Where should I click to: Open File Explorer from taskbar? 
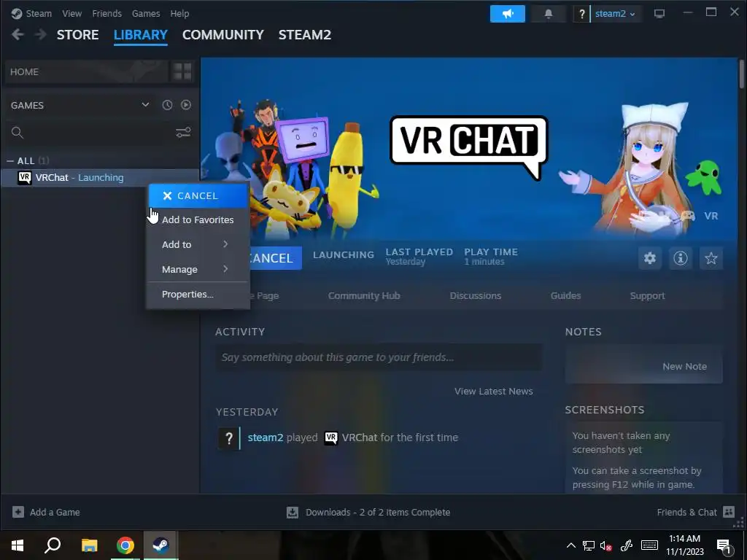pyautogui.click(x=89, y=545)
